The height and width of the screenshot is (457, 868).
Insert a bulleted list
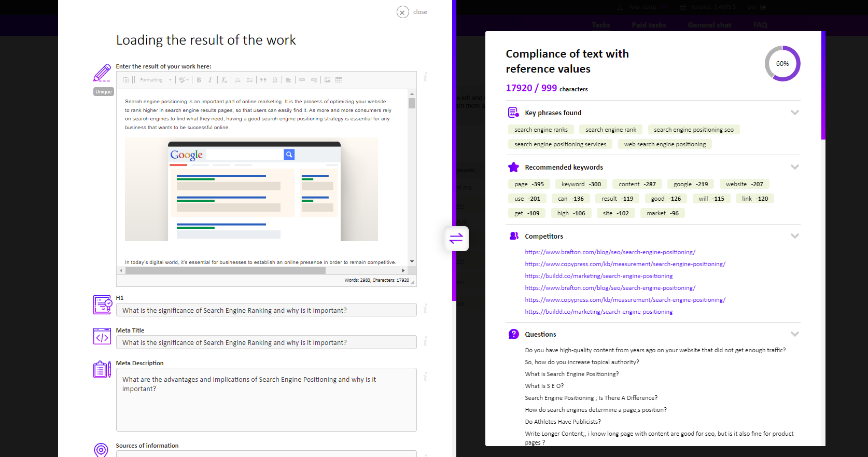[x=250, y=80]
